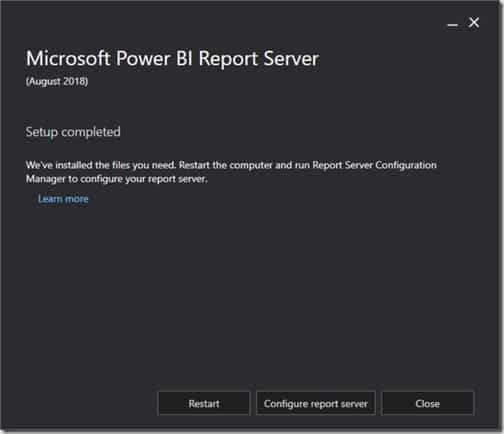Dismiss the installer using the X icon
The width and height of the screenshot is (504, 434).
click(474, 23)
